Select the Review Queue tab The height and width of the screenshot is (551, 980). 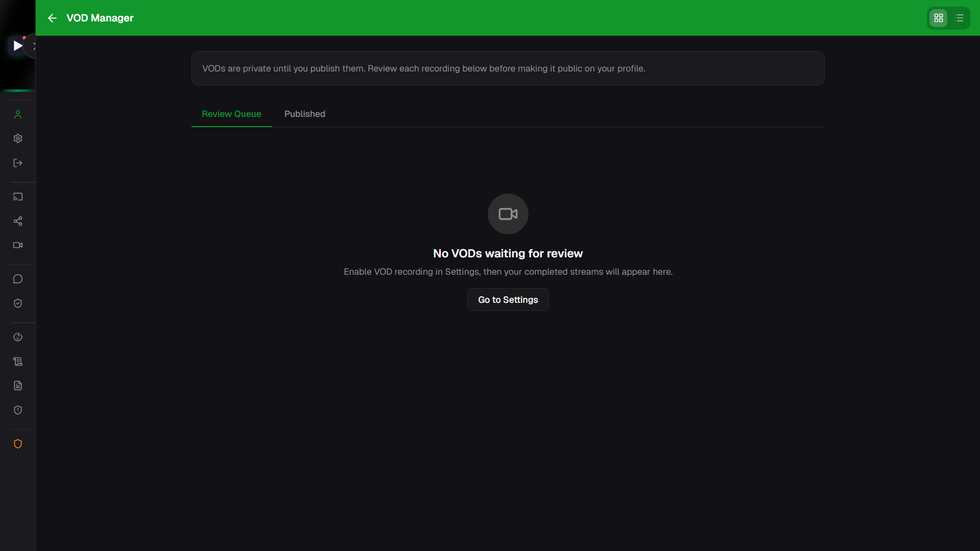pos(231,114)
